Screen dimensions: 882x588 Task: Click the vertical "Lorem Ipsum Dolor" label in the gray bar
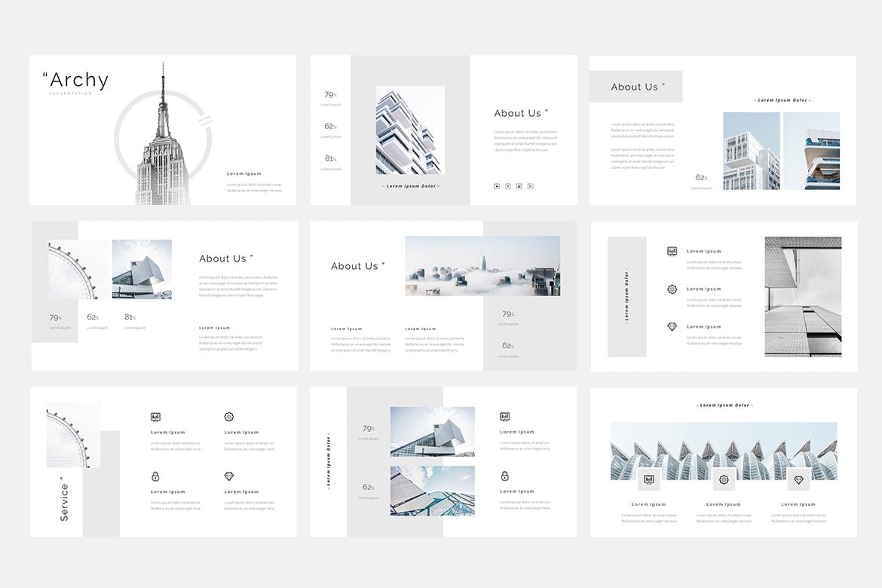(x=626, y=296)
